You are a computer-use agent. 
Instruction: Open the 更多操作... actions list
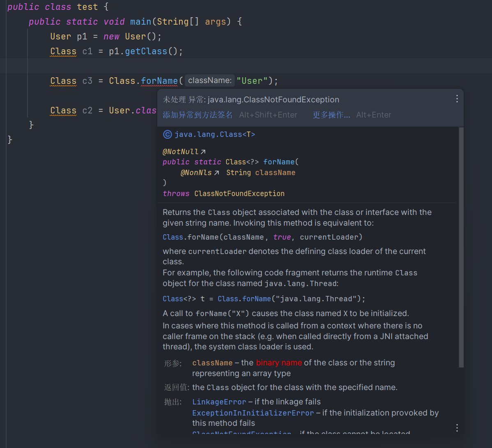(331, 115)
